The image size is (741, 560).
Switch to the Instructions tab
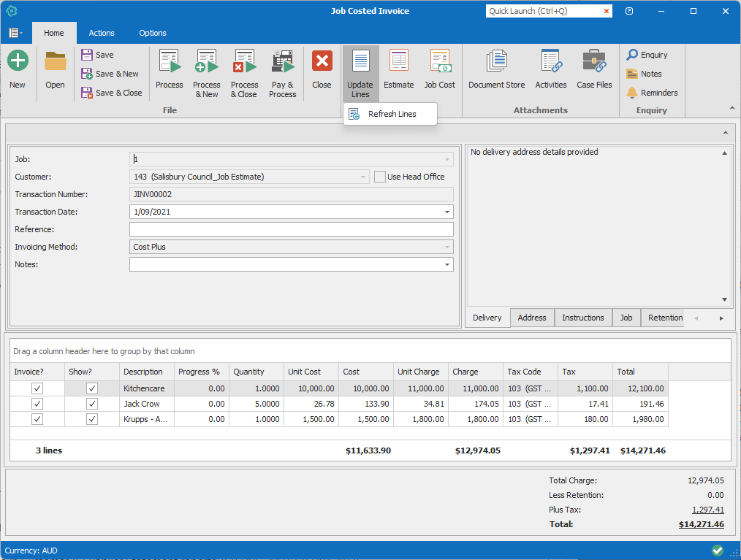(x=582, y=318)
